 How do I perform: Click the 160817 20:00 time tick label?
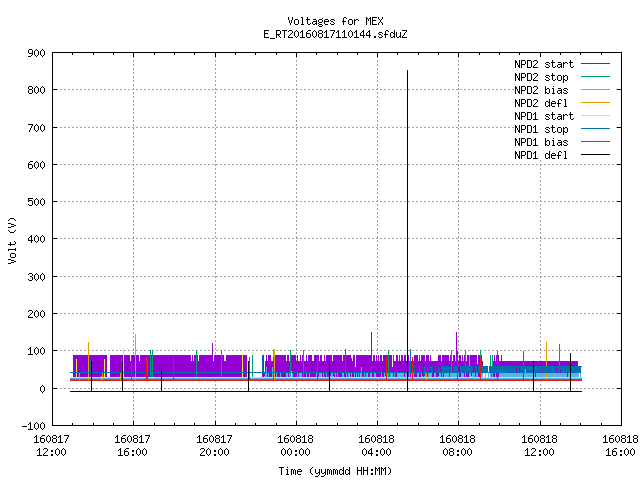(214, 446)
